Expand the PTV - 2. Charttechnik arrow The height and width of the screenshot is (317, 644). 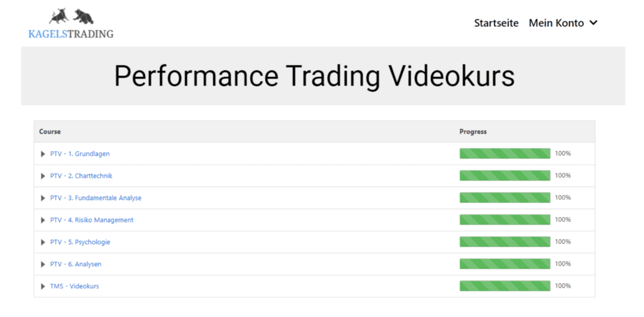click(x=43, y=176)
